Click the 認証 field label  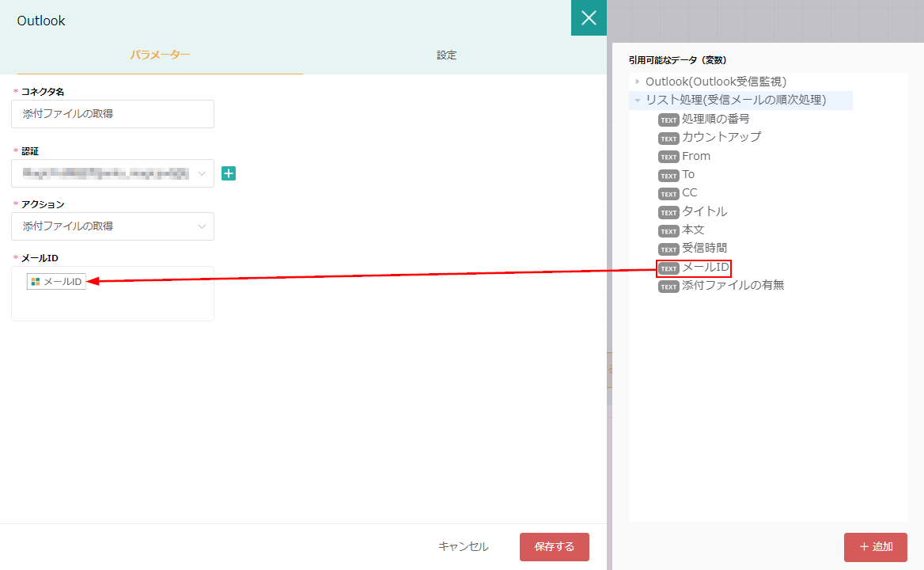tap(30, 151)
